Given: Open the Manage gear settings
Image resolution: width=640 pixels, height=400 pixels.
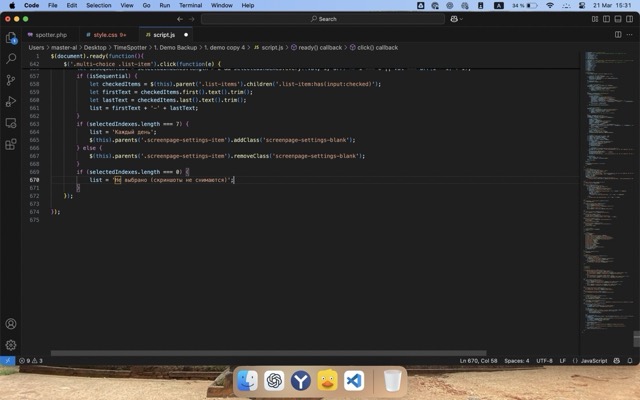Looking at the screenshot, I should pyautogui.click(x=11, y=345).
